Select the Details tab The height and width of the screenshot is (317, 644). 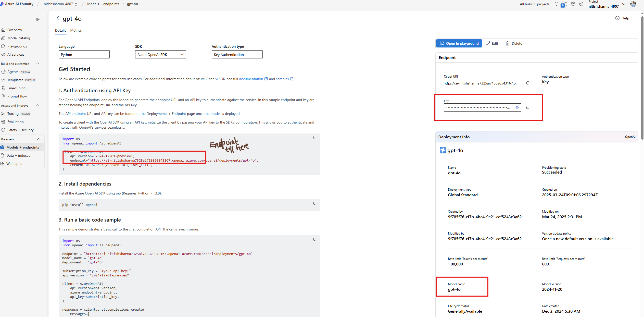[61, 30]
